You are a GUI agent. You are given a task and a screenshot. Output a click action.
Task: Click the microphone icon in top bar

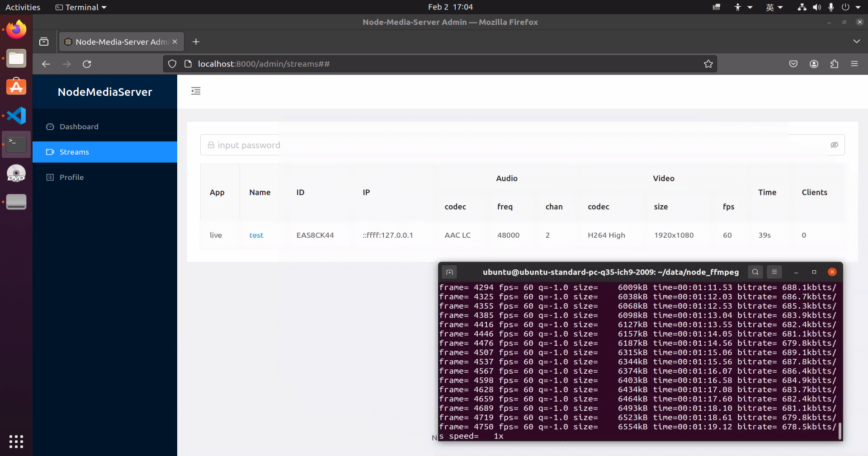pyautogui.click(x=831, y=7)
